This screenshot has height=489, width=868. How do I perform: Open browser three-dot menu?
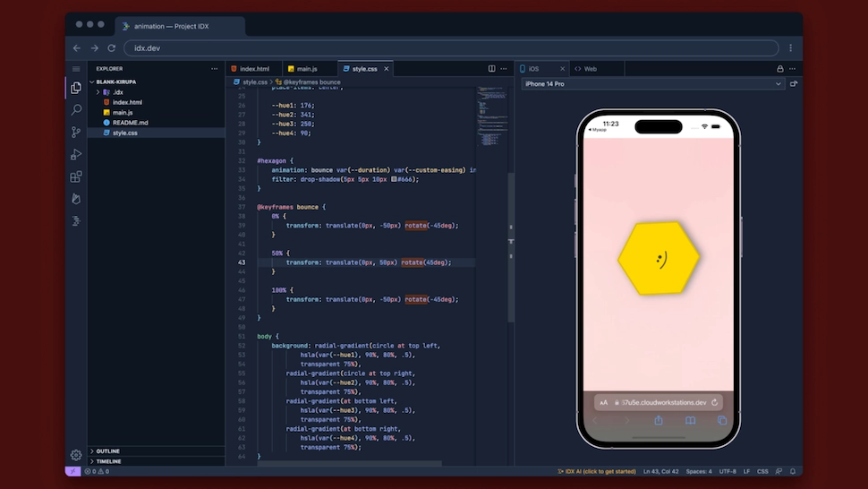(790, 48)
